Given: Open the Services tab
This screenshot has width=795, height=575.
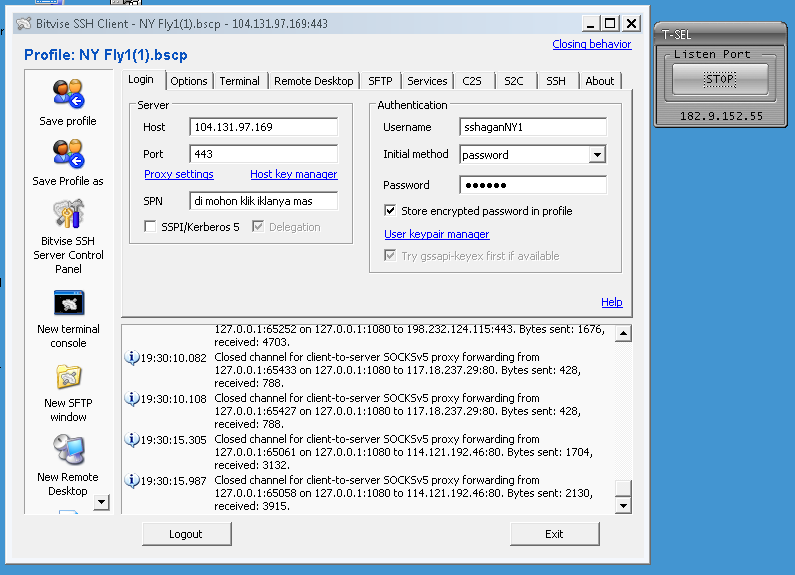Looking at the screenshot, I should tap(427, 81).
